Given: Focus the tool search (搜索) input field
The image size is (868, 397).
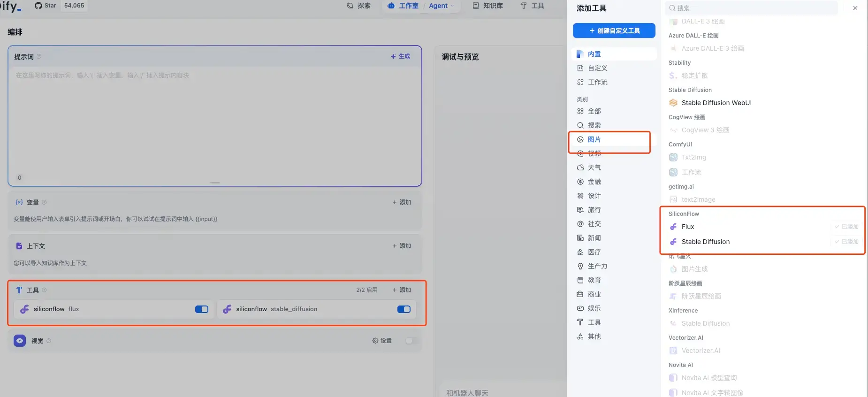Looking at the screenshot, I should click(x=751, y=8).
